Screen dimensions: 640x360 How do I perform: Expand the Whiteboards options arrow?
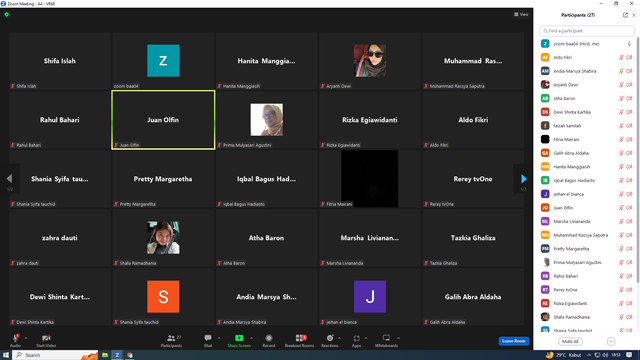(x=398, y=338)
